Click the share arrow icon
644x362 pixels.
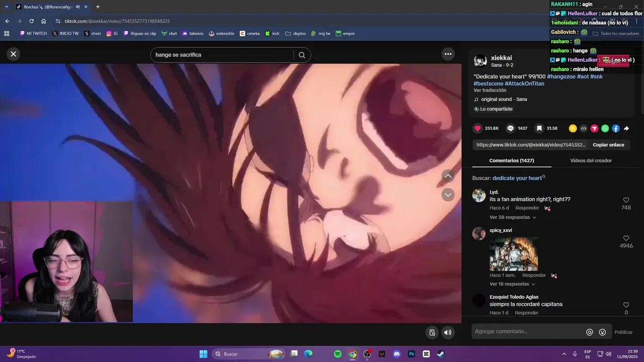tap(626, 128)
